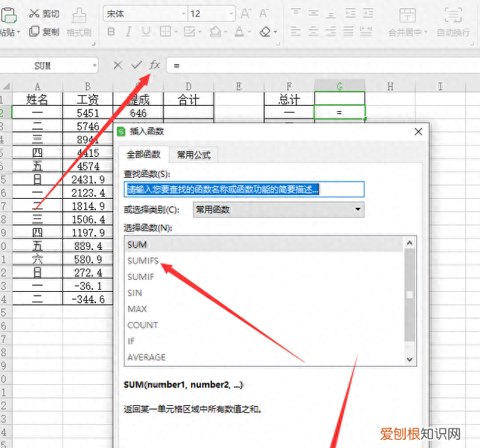This screenshot has width=480, height=448.
Task: Select the Format Painter (格式刷) tool
Action: [79, 23]
